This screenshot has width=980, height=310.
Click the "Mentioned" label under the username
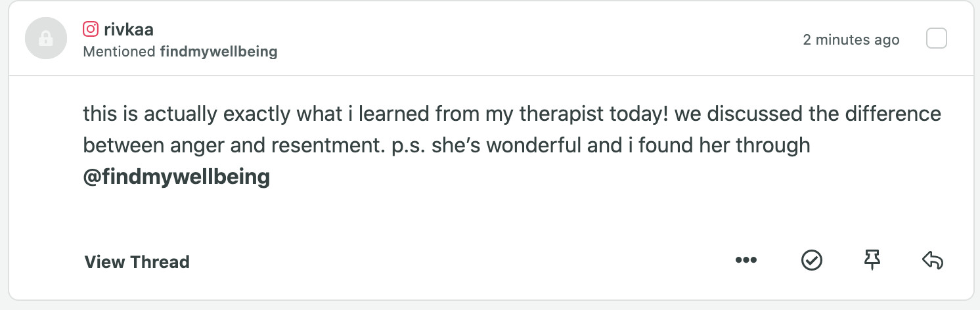(120, 52)
